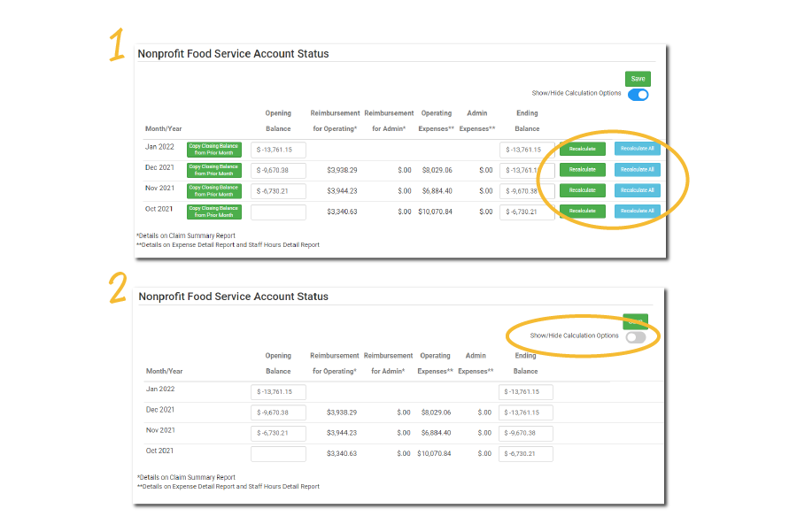Screen dimensions: 797x532
Task: Turn off Show/Hide Calculation Options in panel 1
Action: tap(638, 95)
